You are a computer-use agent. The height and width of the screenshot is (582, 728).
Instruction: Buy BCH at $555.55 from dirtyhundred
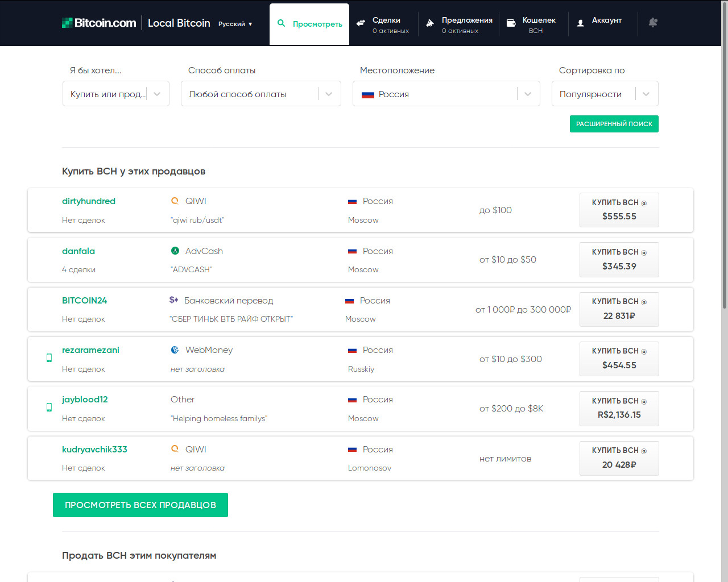coord(619,210)
